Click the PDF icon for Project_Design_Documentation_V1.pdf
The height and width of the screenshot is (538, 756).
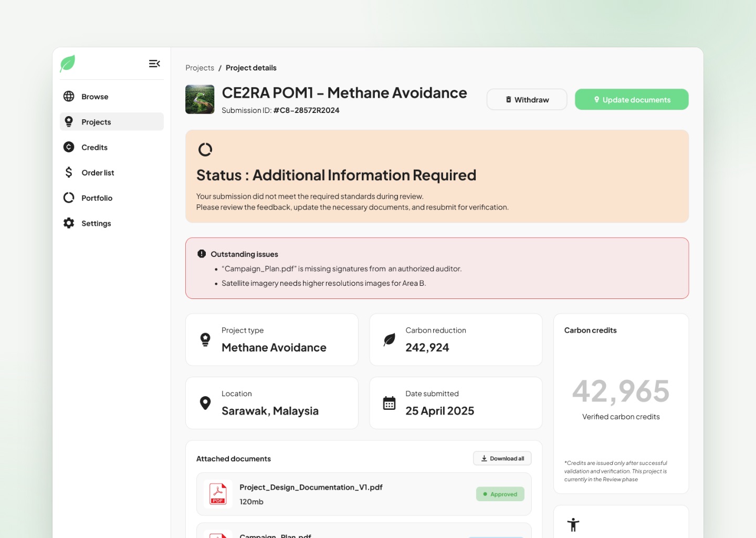coord(218,494)
